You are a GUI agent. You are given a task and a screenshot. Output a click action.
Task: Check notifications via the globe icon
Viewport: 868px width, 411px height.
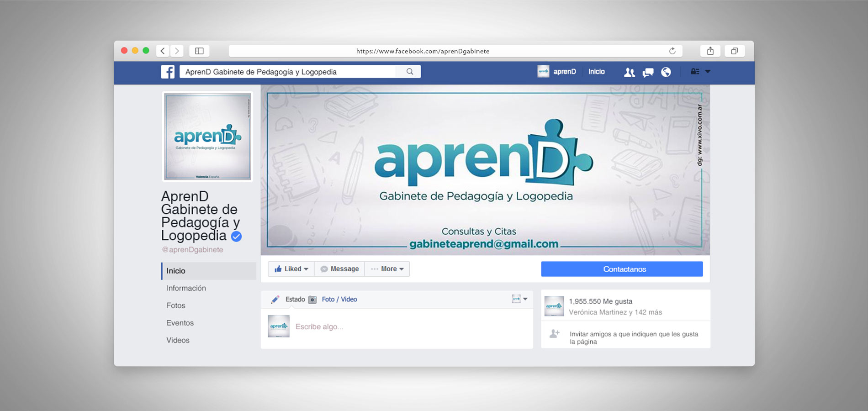point(666,72)
